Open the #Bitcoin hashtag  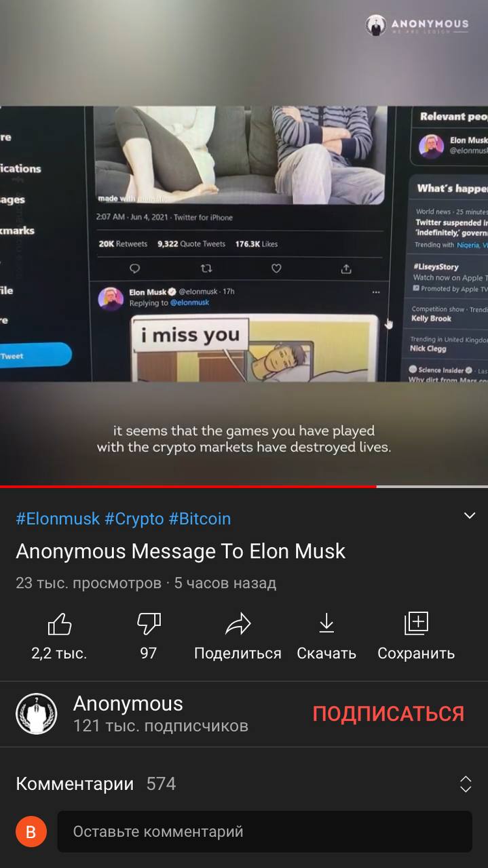200,519
